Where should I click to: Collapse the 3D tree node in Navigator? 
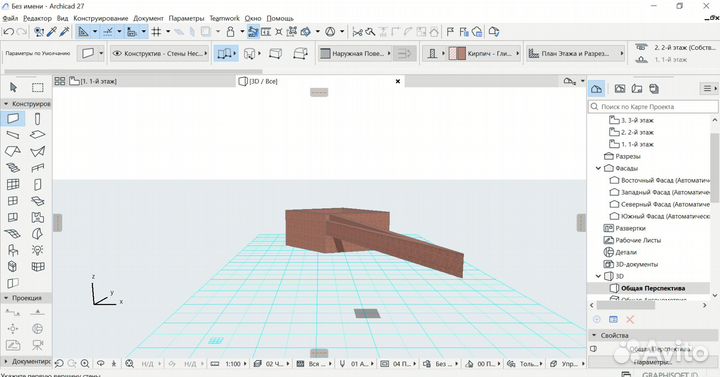[x=598, y=276]
